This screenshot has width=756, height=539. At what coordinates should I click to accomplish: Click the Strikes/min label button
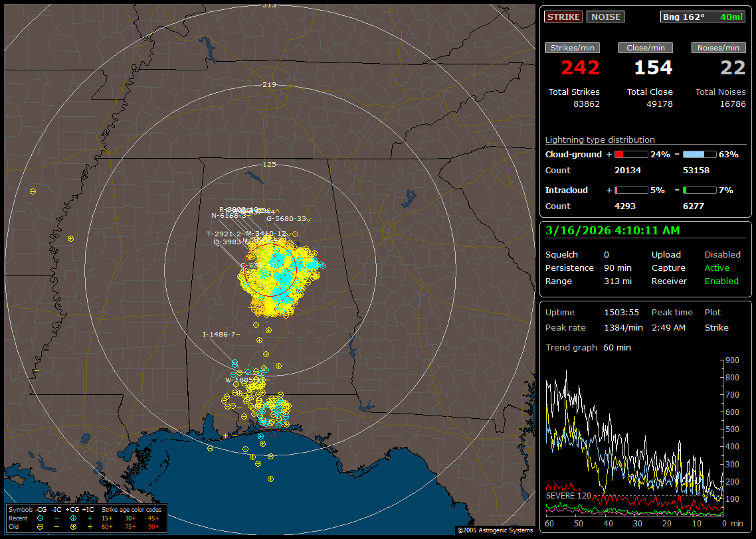click(x=572, y=48)
